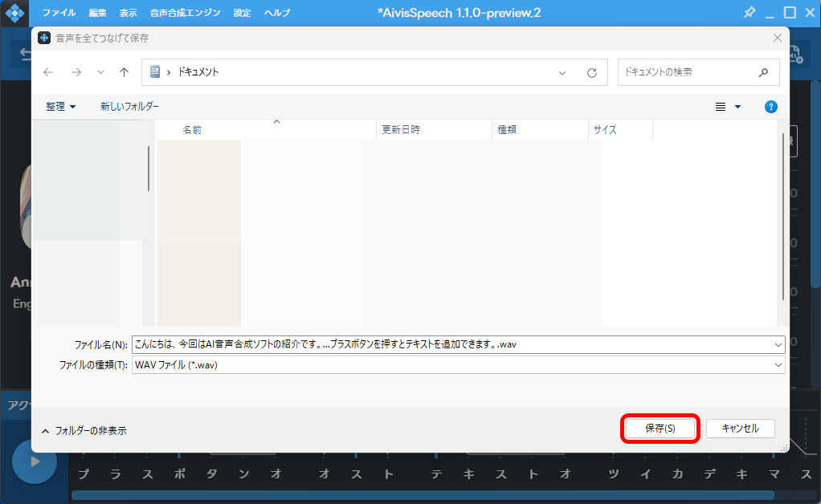The width and height of the screenshot is (821, 504).
Task: Click the 新しいフォルダー button
Action: pos(129,107)
